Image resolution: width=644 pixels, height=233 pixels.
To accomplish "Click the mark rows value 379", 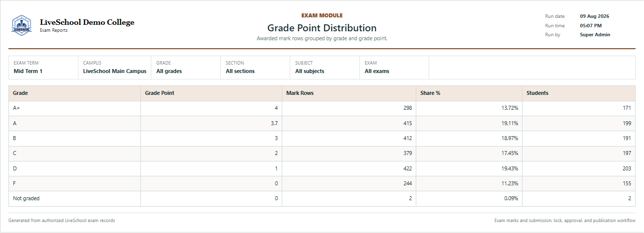I will [x=407, y=153].
